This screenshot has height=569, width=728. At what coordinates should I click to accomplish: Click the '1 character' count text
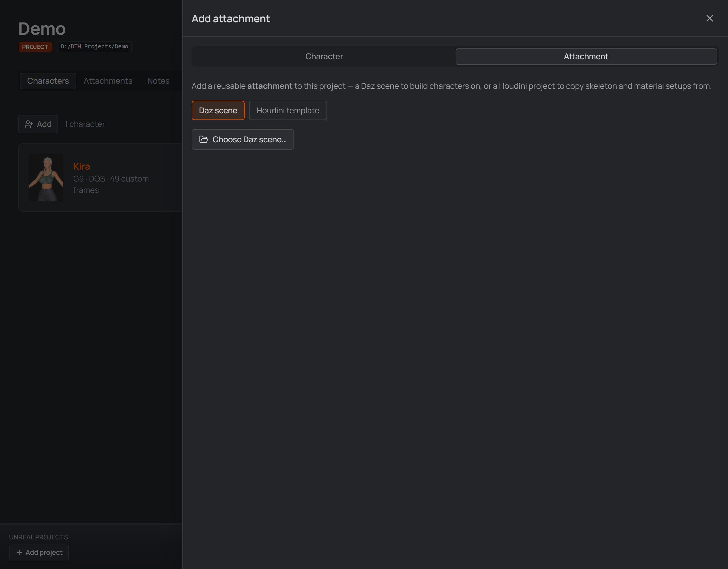point(85,124)
